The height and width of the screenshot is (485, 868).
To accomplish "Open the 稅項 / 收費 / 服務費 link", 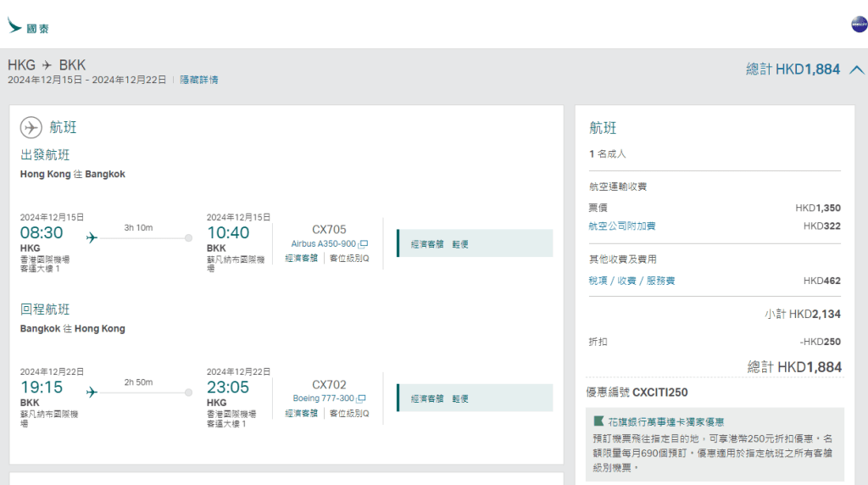I will 632,281.
